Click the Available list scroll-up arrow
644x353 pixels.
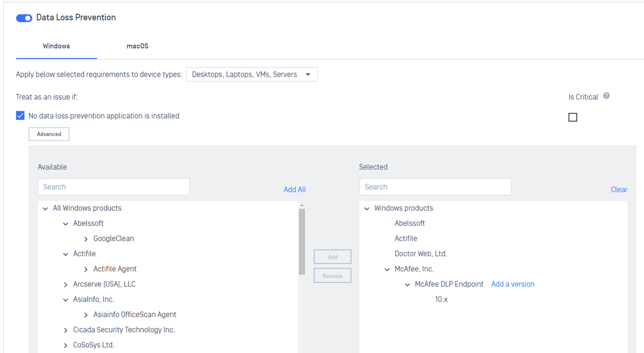(302, 206)
